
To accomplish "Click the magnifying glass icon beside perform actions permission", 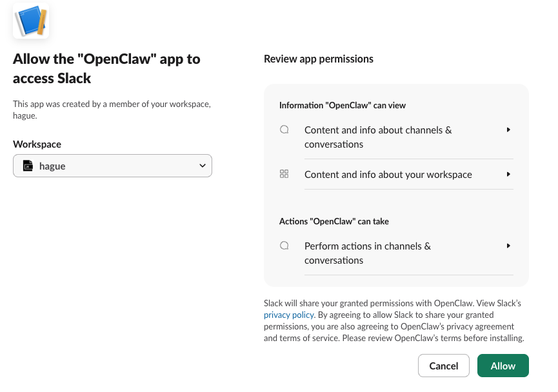I will point(284,246).
